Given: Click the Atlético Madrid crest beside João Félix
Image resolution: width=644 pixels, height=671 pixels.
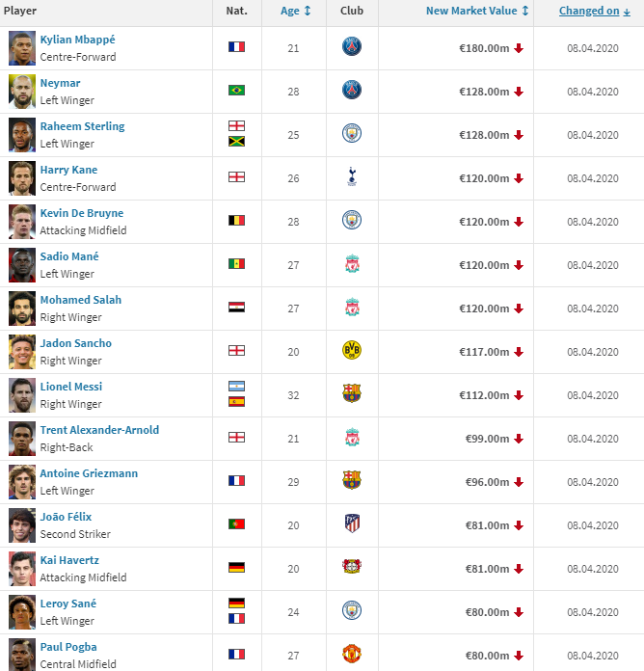Looking at the screenshot, I should 352,523.
